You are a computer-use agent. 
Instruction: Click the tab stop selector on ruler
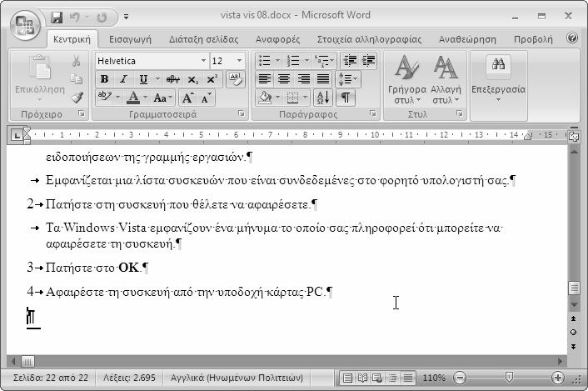16,135
